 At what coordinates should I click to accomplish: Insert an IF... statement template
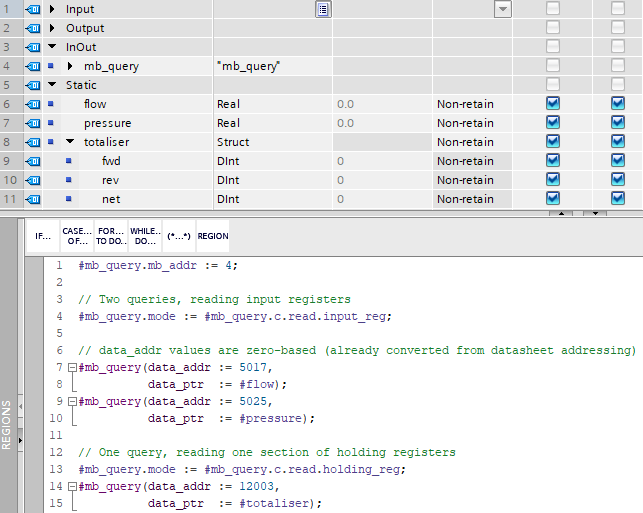[43, 236]
